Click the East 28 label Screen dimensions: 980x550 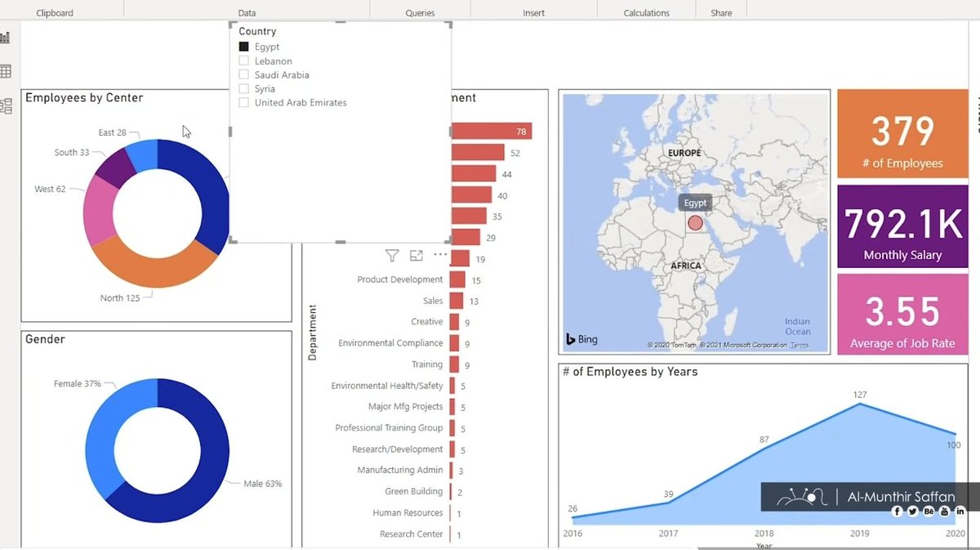113,132
